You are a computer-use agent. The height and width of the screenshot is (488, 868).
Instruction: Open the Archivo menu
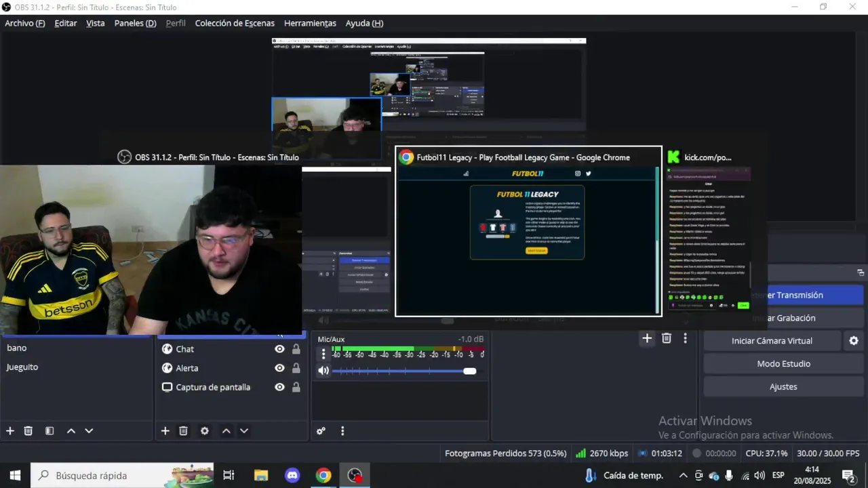coord(25,23)
